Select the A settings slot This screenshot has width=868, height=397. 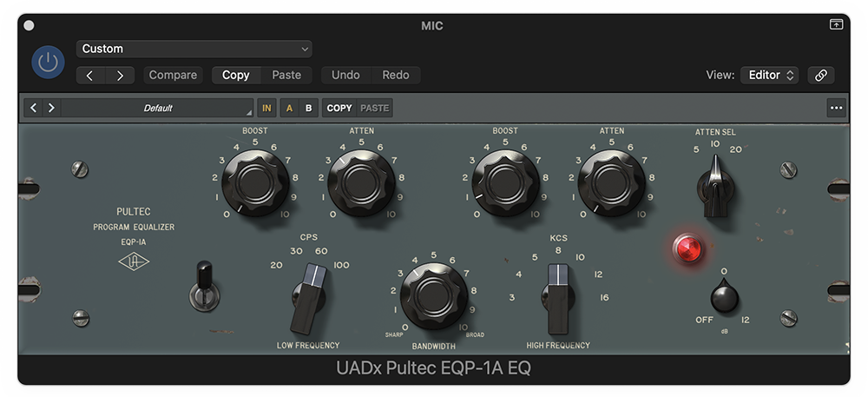click(x=289, y=108)
